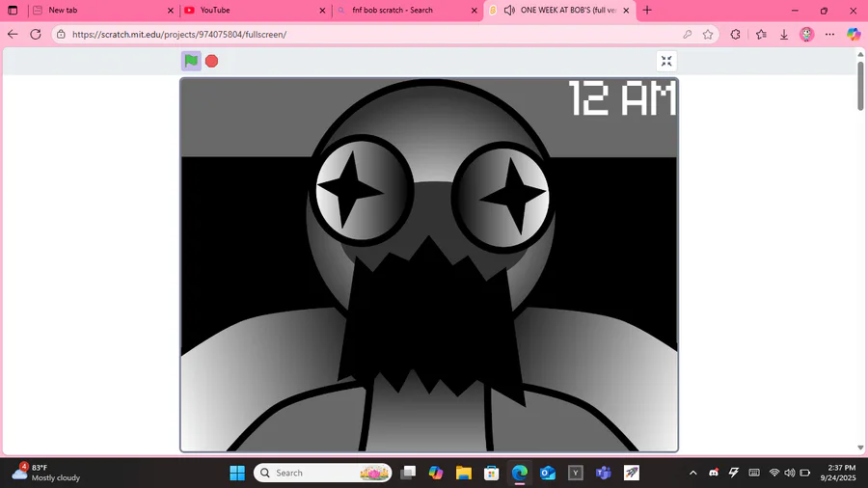The width and height of the screenshot is (868, 488).
Task: Open the weather widget 83°F
Action: click(x=46, y=473)
